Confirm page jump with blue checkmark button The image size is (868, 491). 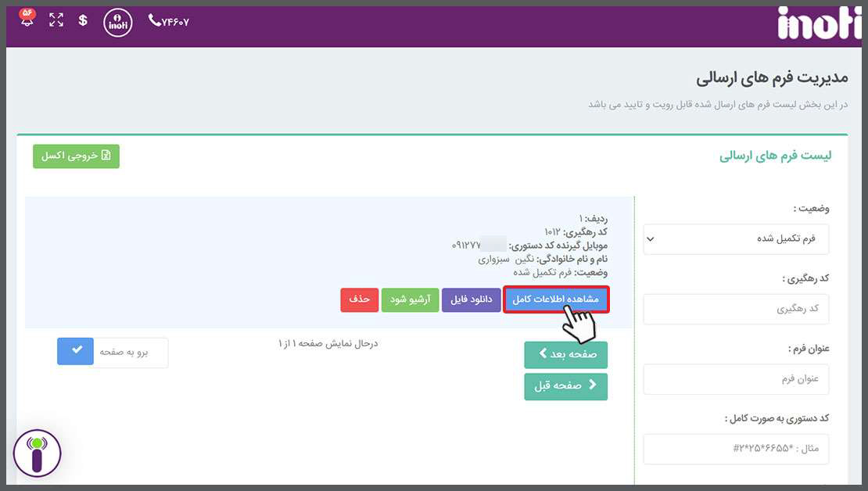tap(75, 352)
